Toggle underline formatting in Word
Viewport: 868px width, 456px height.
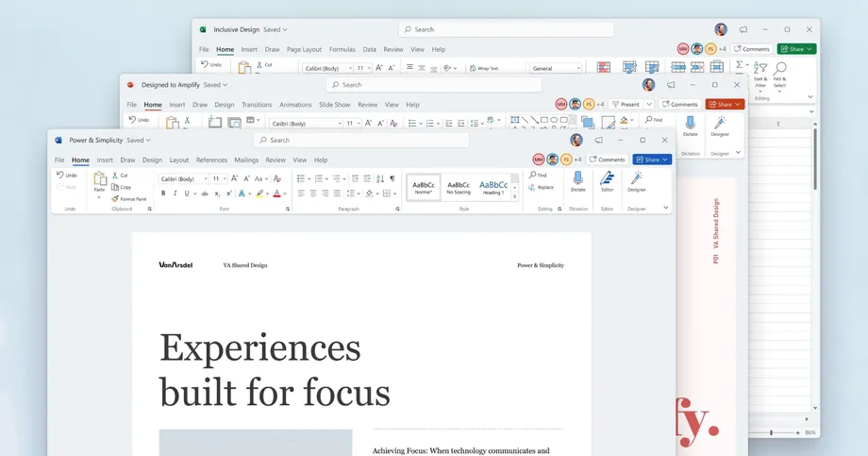tap(186, 194)
